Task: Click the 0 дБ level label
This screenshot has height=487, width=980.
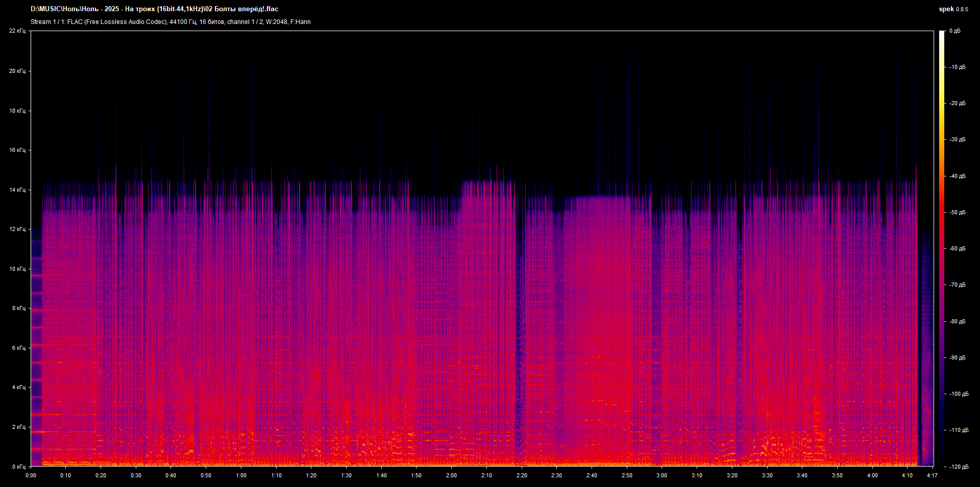Action: (x=954, y=31)
